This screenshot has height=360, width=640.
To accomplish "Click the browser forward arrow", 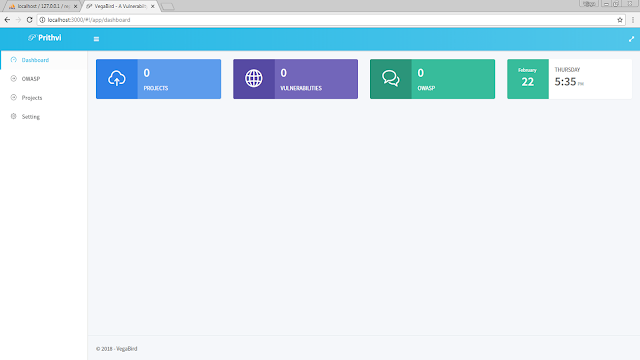I will click(x=18, y=20).
